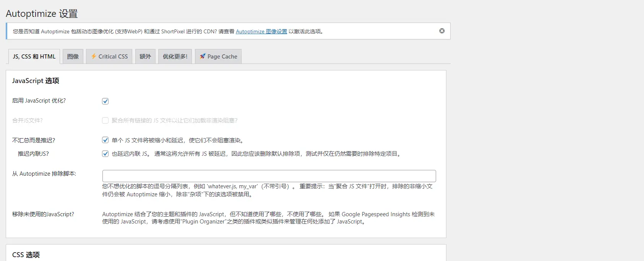Open the 优化更多! tab
This screenshot has width=644, height=261.
[x=175, y=56]
